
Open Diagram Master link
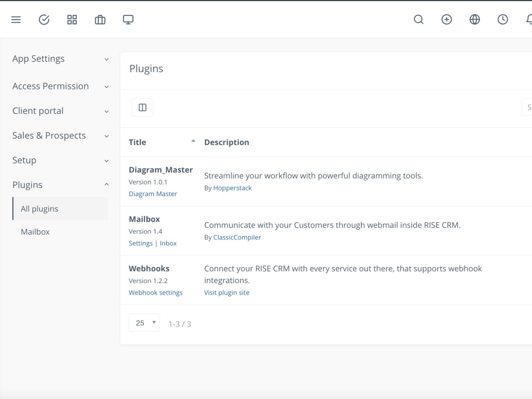(x=153, y=194)
